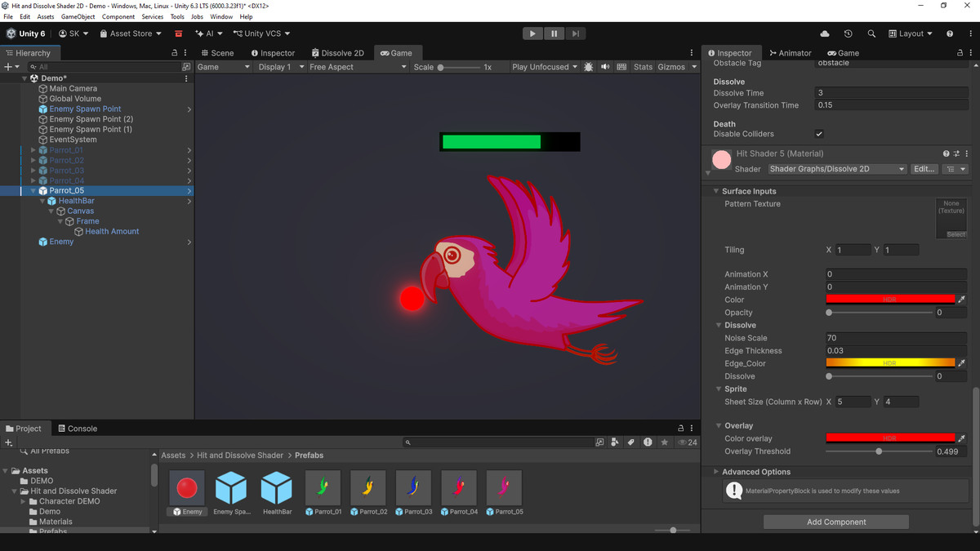Click the Project search-by-label tag icon

click(x=631, y=442)
